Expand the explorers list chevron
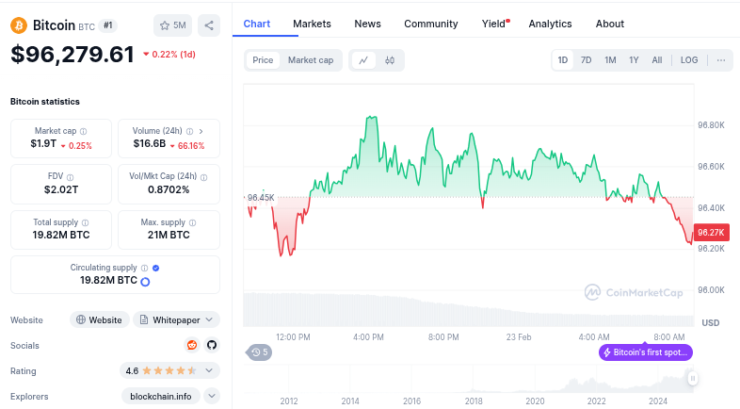 pos(212,396)
